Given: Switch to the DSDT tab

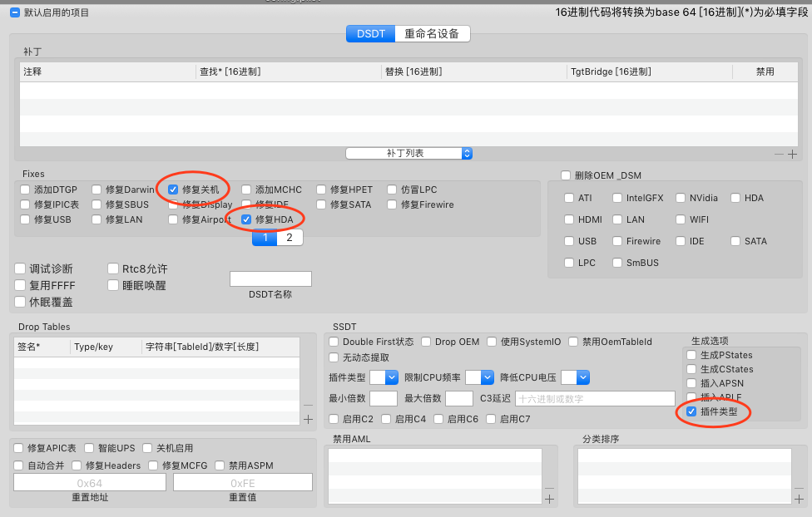Looking at the screenshot, I should tap(371, 33).
